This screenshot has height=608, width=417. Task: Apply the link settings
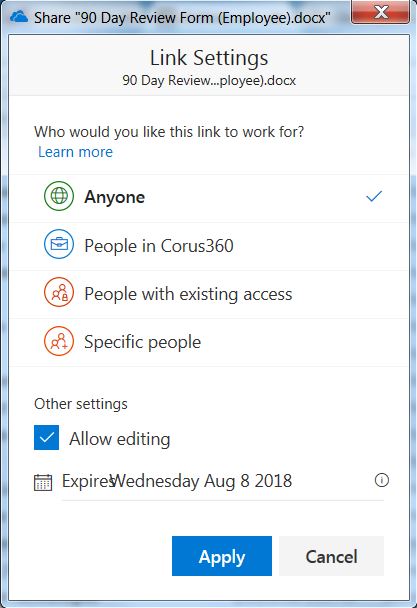[222, 556]
